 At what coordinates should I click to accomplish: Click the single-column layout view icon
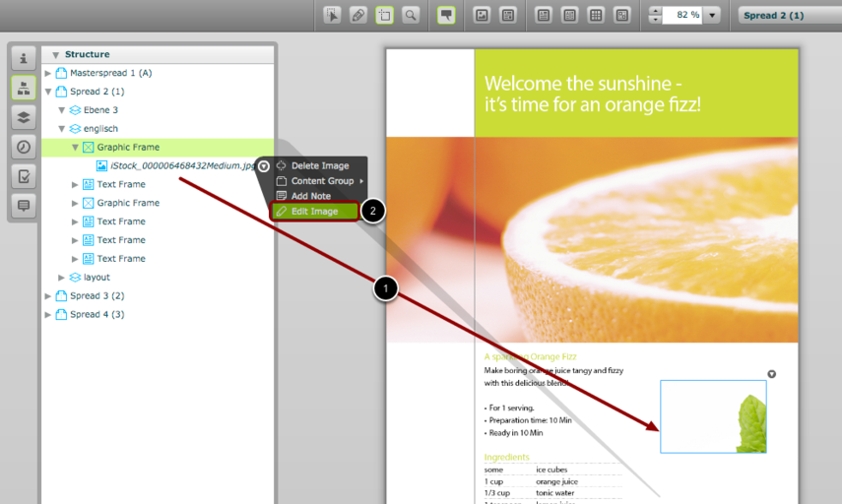[544, 15]
